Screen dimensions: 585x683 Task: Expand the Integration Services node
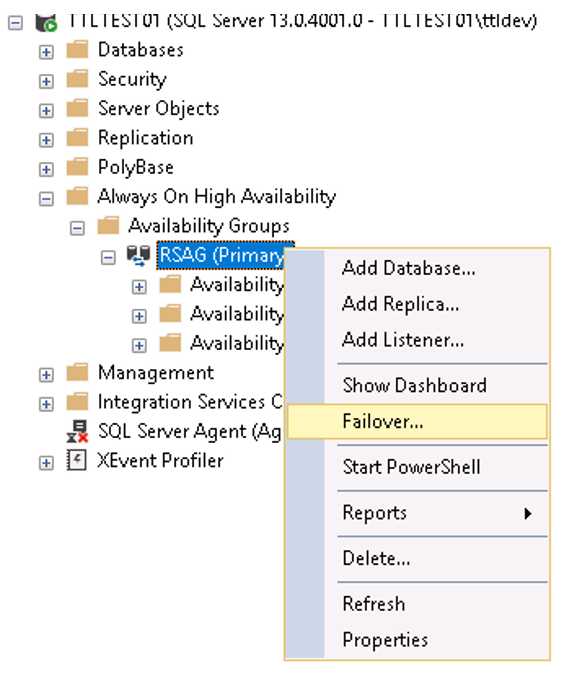click(x=46, y=404)
